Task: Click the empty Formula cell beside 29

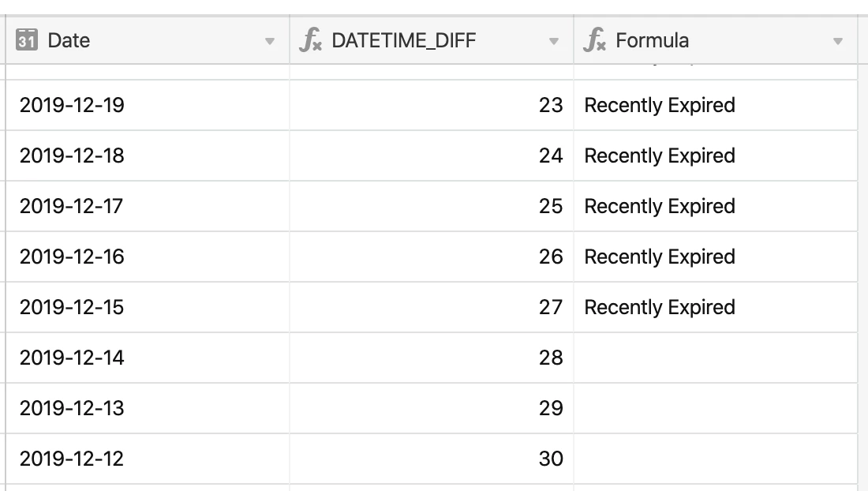Action: pos(714,408)
